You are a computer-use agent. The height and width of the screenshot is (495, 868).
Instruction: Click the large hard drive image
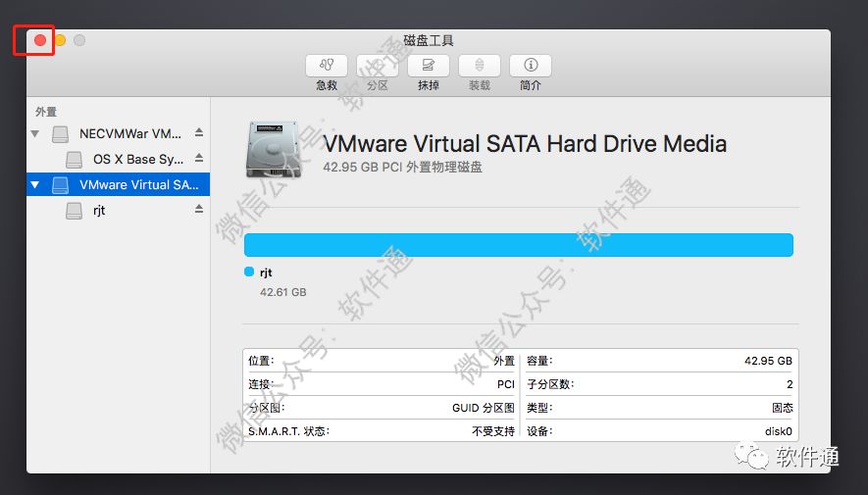coord(274,149)
